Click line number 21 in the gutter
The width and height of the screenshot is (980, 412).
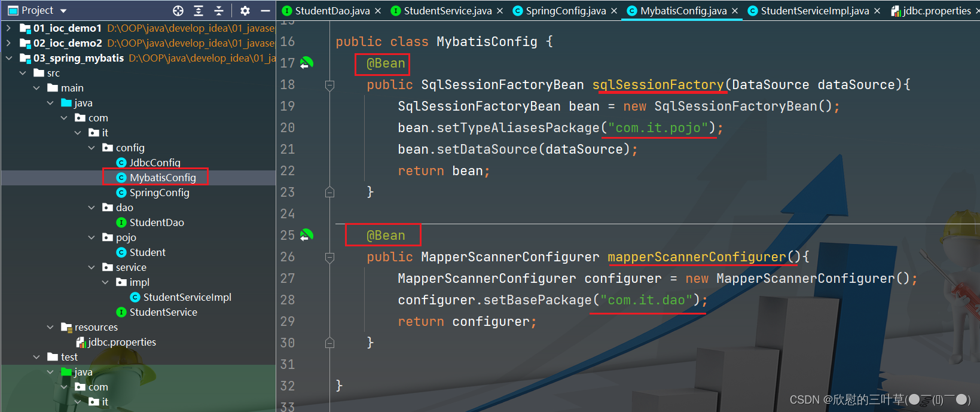pyautogui.click(x=288, y=149)
